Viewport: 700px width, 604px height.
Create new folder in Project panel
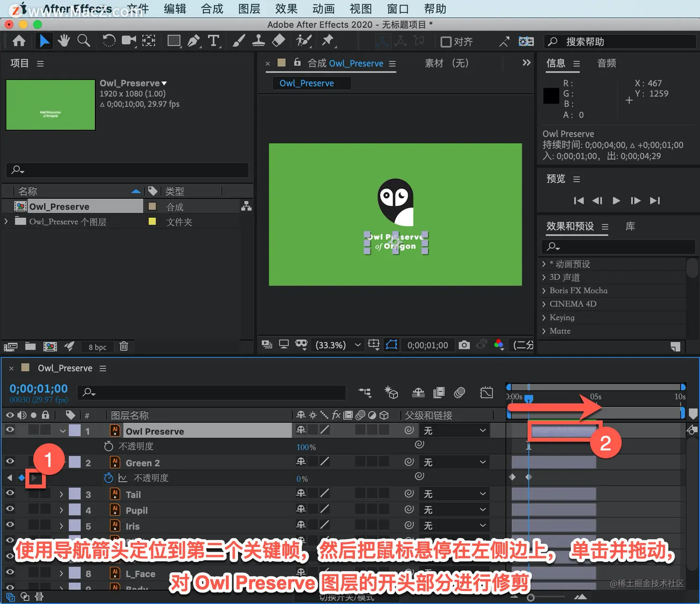(x=31, y=346)
